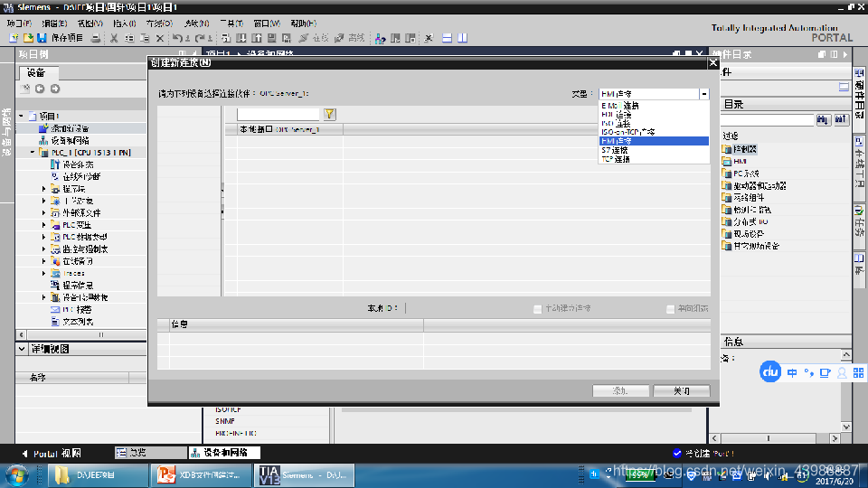Click the Cut scissors icon

coord(114,38)
